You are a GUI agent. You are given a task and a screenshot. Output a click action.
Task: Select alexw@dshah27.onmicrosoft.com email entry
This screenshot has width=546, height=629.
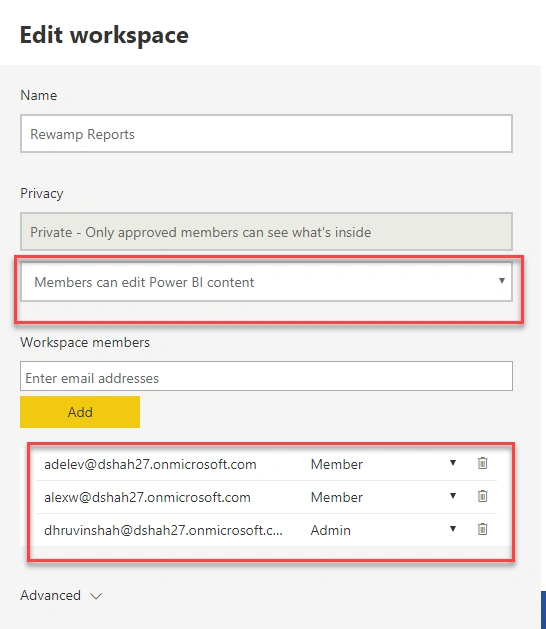tap(147, 497)
